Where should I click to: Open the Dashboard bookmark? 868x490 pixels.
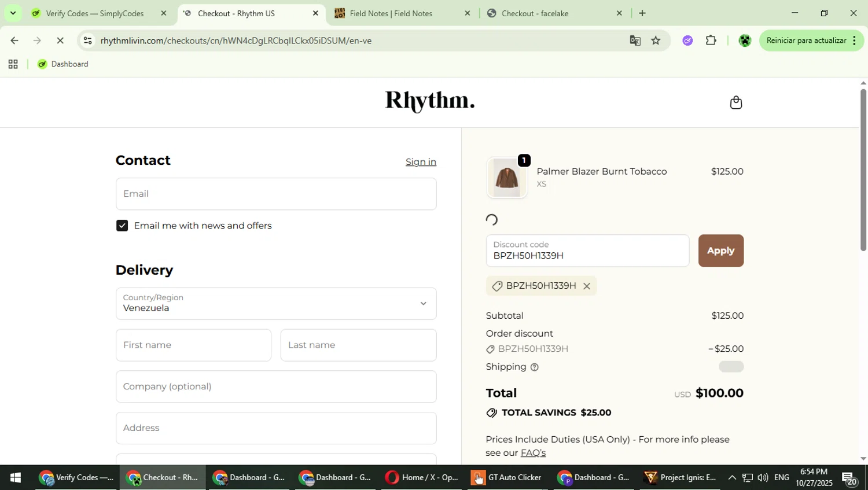pyautogui.click(x=63, y=64)
